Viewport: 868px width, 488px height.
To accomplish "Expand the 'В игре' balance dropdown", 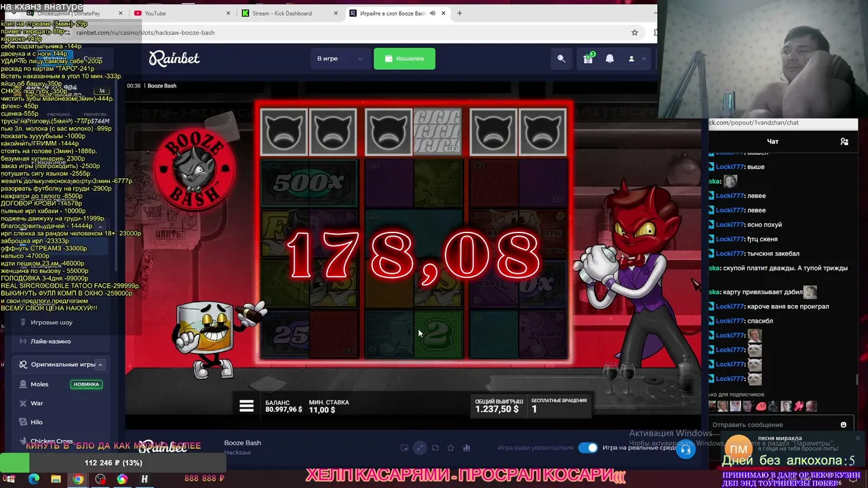I will coord(340,59).
